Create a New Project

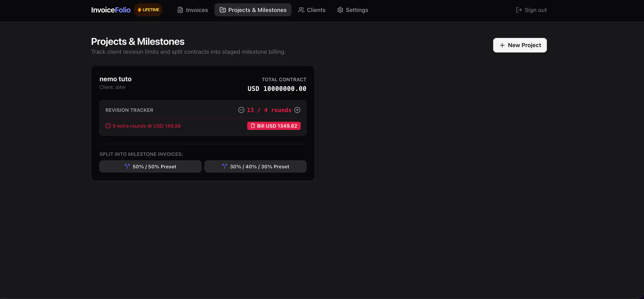(x=520, y=45)
